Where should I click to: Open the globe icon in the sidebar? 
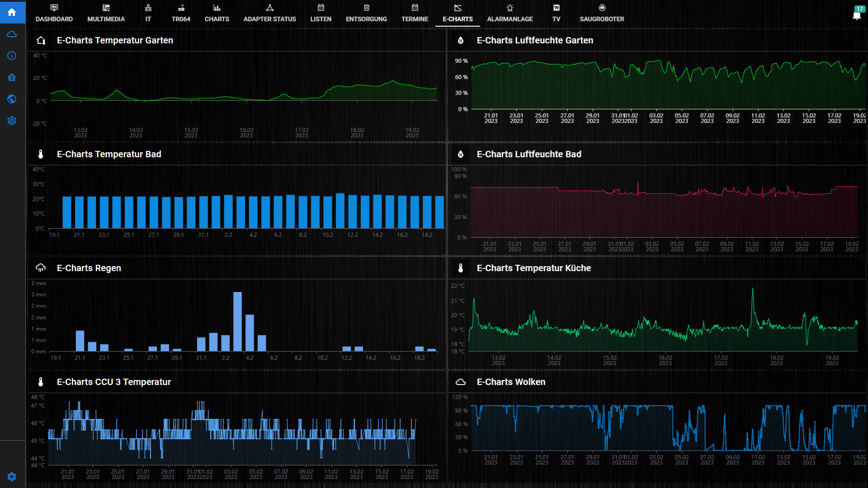[x=12, y=99]
